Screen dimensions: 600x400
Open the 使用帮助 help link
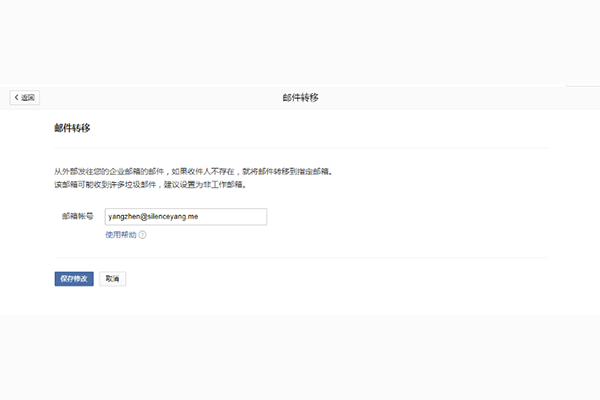[120, 235]
